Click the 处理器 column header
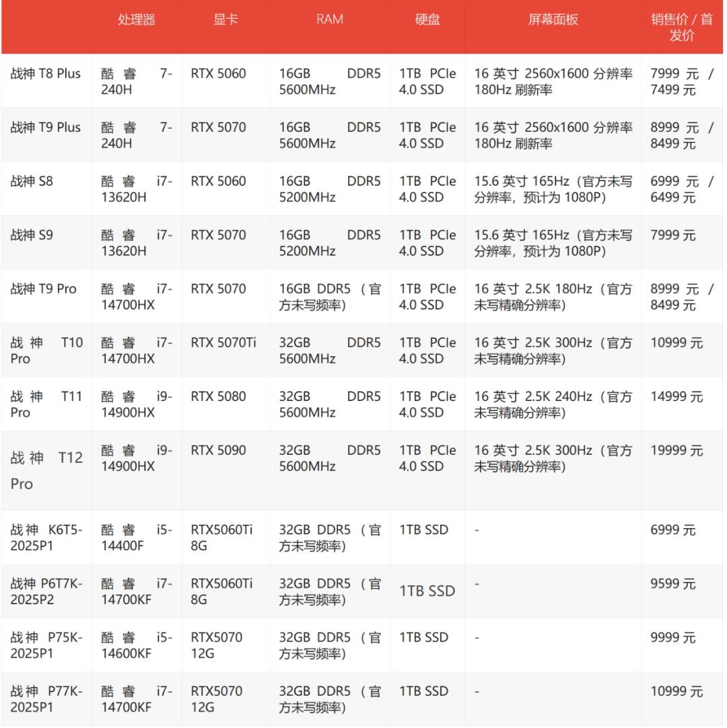Screen dimensions: 727x728 [x=137, y=20]
